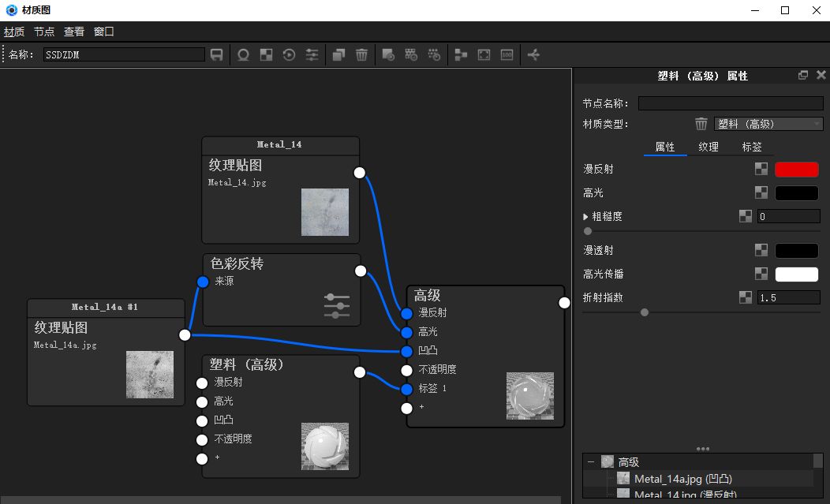Open the 查看 menu
Image resolution: width=830 pixels, height=504 pixels.
click(x=74, y=32)
